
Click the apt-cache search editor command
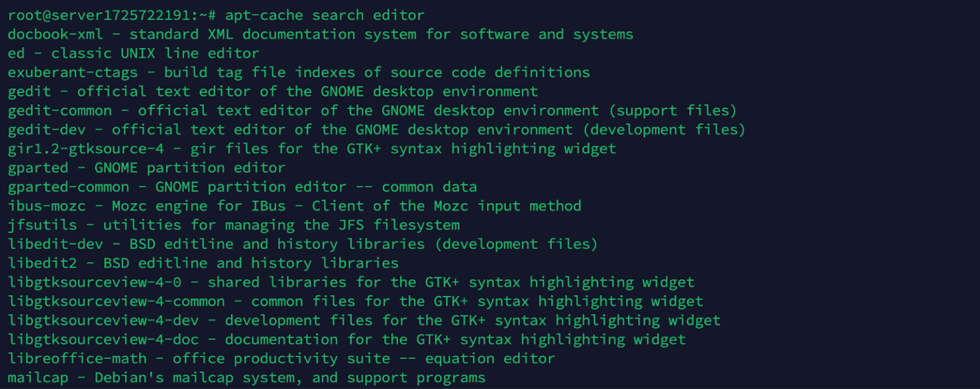[x=325, y=15]
